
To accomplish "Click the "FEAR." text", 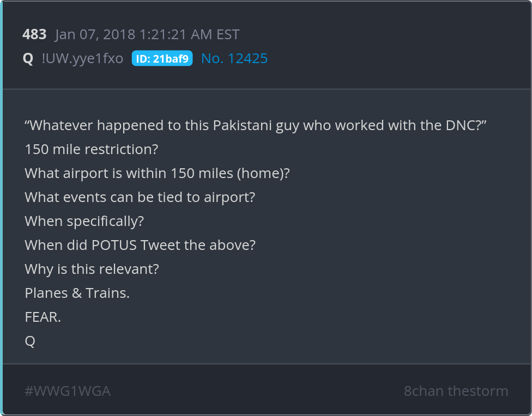I will (43, 317).
